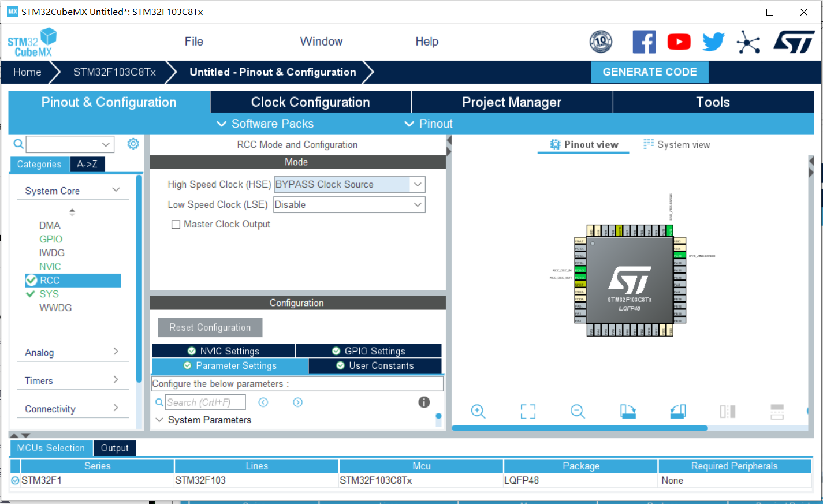Zoom in on the pinout view
The height and width of the screenshot is (504, 823).
pyautogui.click(x=478, y=411)
